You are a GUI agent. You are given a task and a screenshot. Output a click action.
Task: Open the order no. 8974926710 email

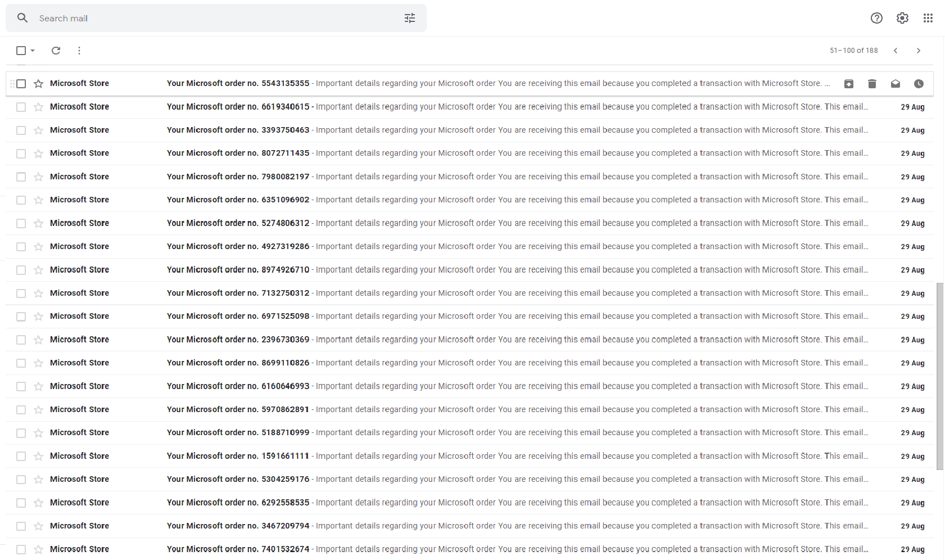[x=469, y=270]
